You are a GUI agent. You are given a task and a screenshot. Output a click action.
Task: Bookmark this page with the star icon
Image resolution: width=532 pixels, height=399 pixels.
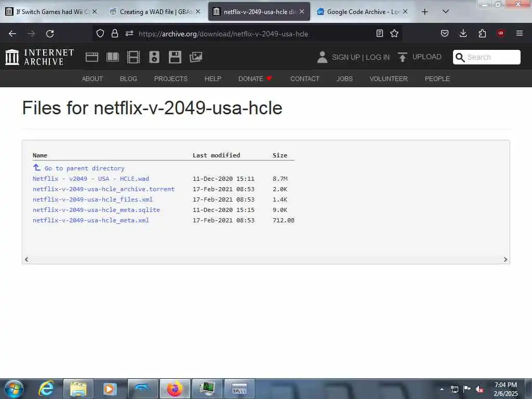pos(394,33)
